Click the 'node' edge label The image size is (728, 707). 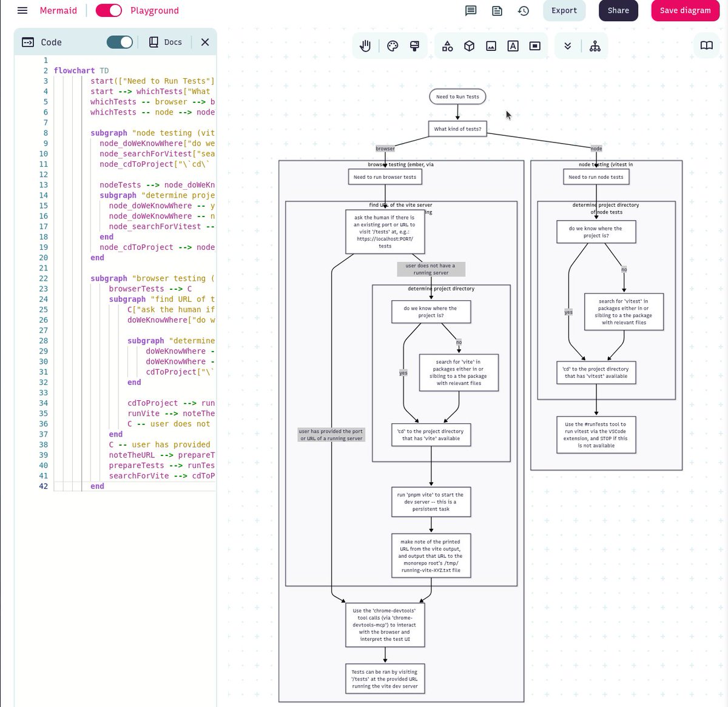[x=596, y=149]
